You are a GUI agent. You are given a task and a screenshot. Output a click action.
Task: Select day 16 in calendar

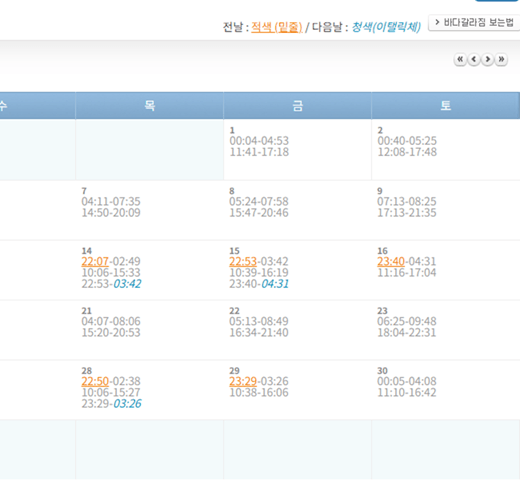(x=383, y=251)
